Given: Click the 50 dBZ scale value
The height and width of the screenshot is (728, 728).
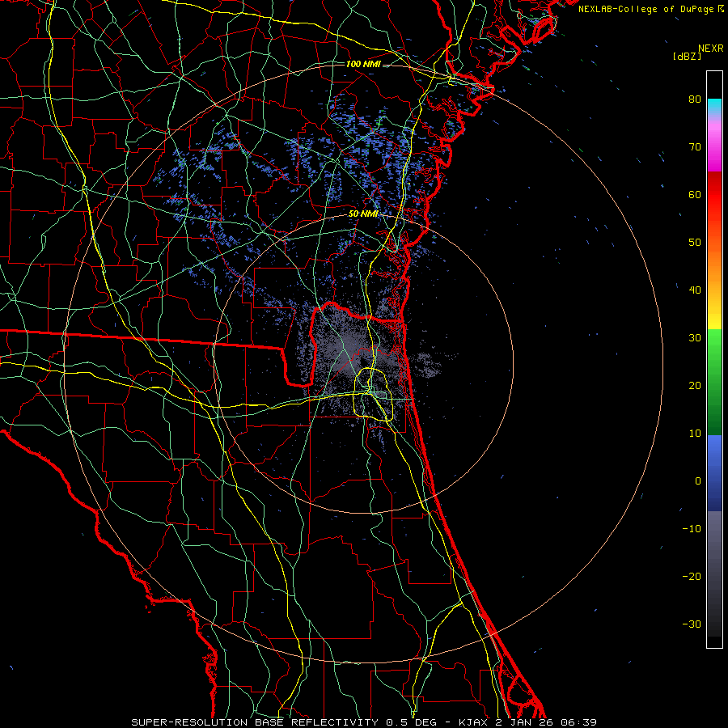Looking at the screenshot, I should (x=695, y=243).
